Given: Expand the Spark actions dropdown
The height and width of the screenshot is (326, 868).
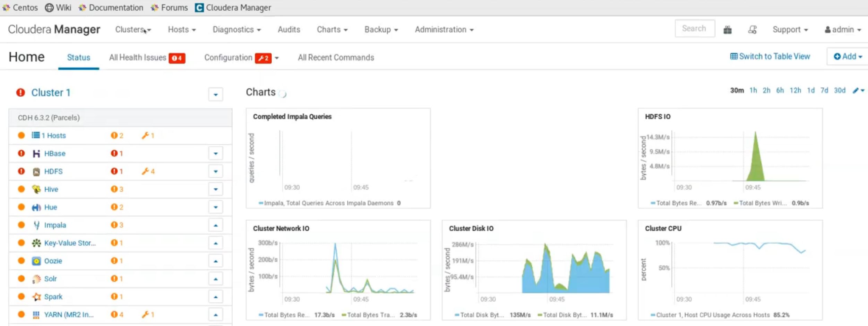Looking at the screenshot, I should (x=215, y=297).
